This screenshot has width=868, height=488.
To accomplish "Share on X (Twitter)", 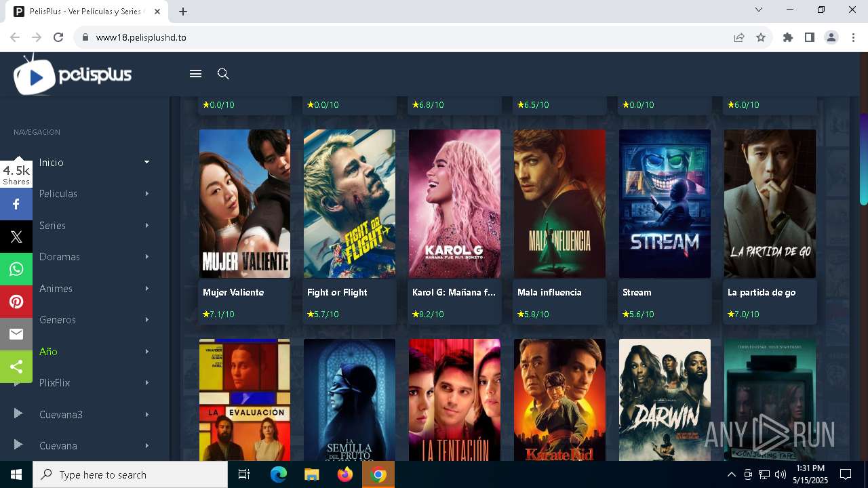I will pyautogui.click(x=16, y=237).
